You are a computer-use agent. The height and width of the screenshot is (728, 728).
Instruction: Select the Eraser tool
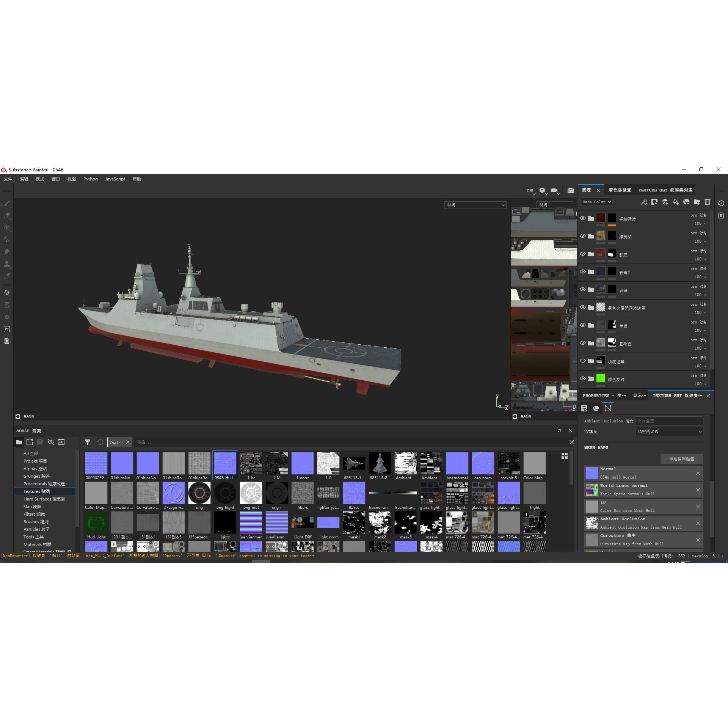[x=7, y=215]
